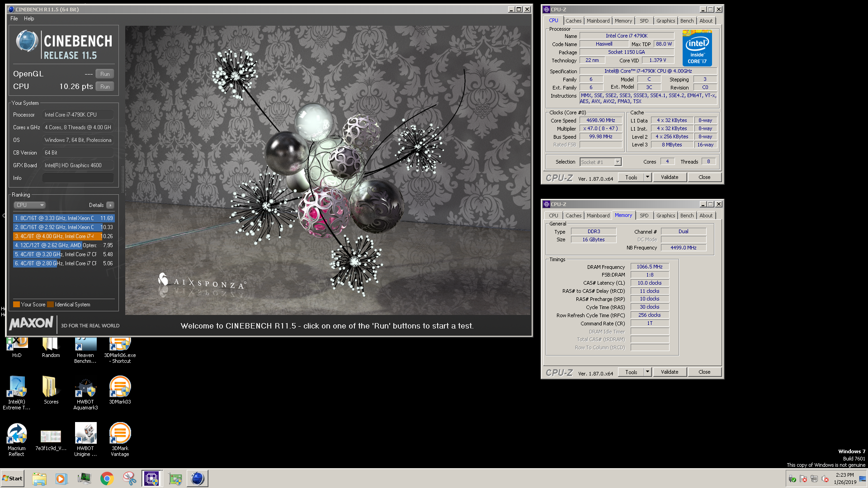This screenshot has width=868, height=488.
Task: Open the Action Center flag tray icon
Action: pyautogui.click(x=803, y=479)
